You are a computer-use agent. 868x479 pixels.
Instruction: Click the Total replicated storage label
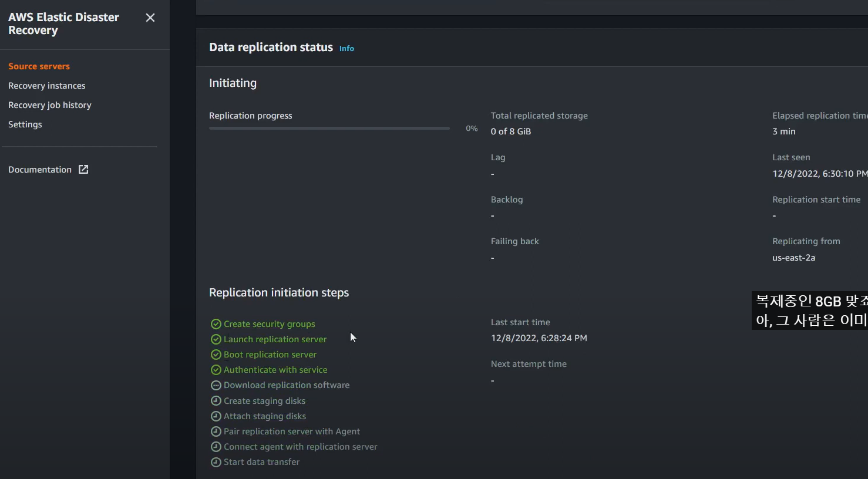pos(539,116)
